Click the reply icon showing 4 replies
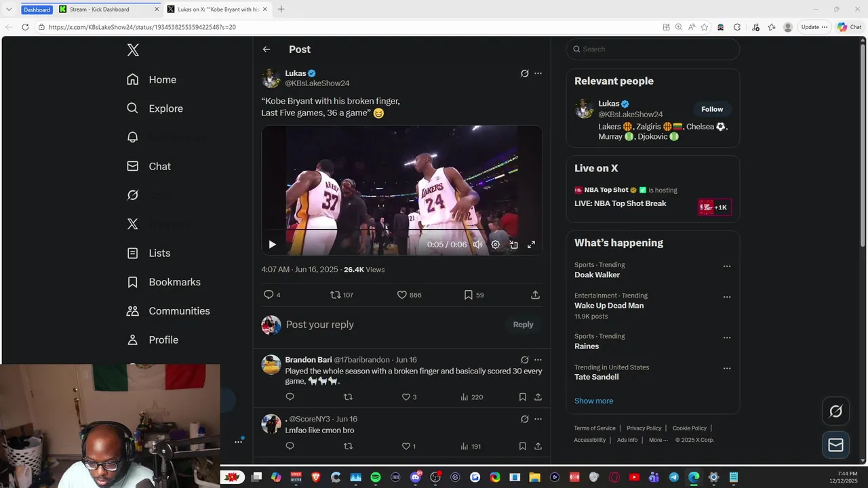Viewport: 868px width, 488px height. [271, 295]
